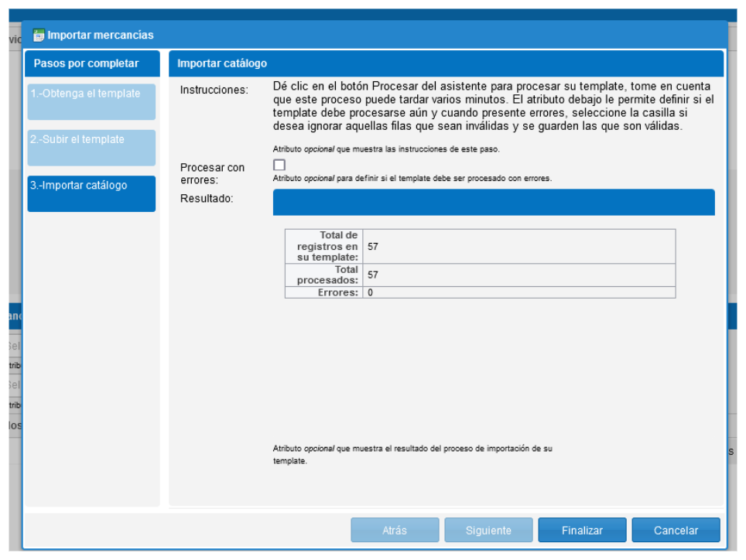Enable the Procesar con errores checkbox
This screenshot has width=746, height=560.
click(x=279, y=165)
